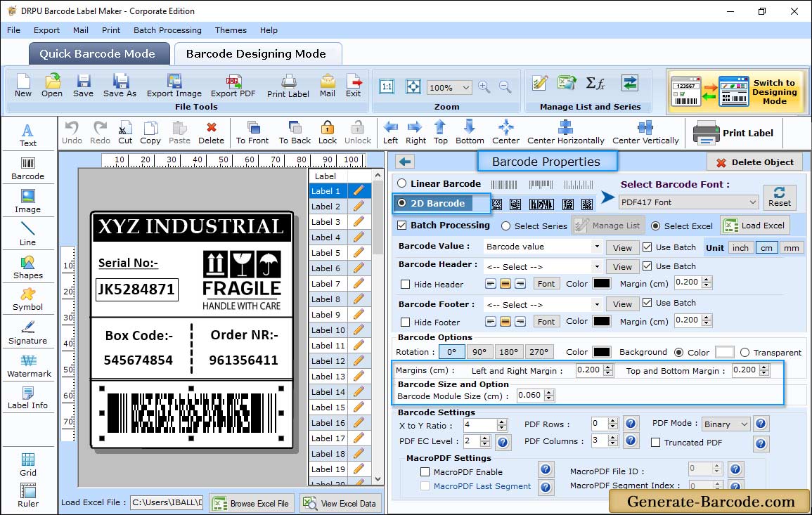
Task: Click Export Image in File Tools
Action: [174, 86]
